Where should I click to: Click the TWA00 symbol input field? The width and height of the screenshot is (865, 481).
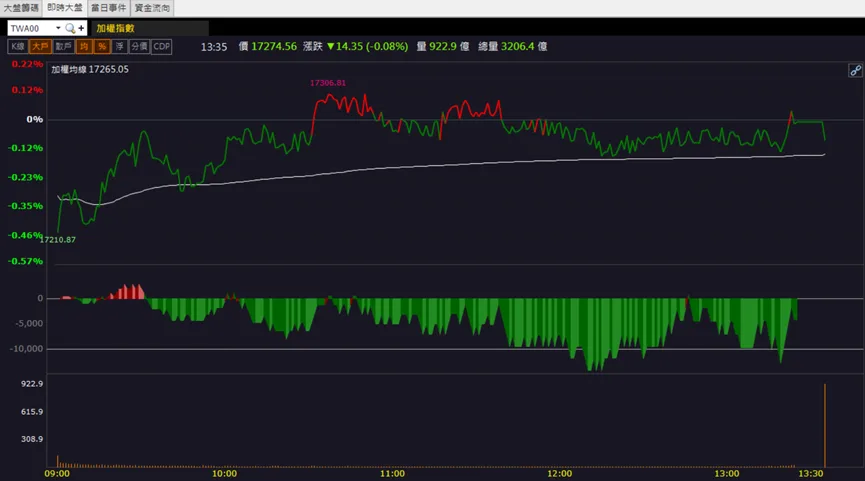[x=31, y=28]
